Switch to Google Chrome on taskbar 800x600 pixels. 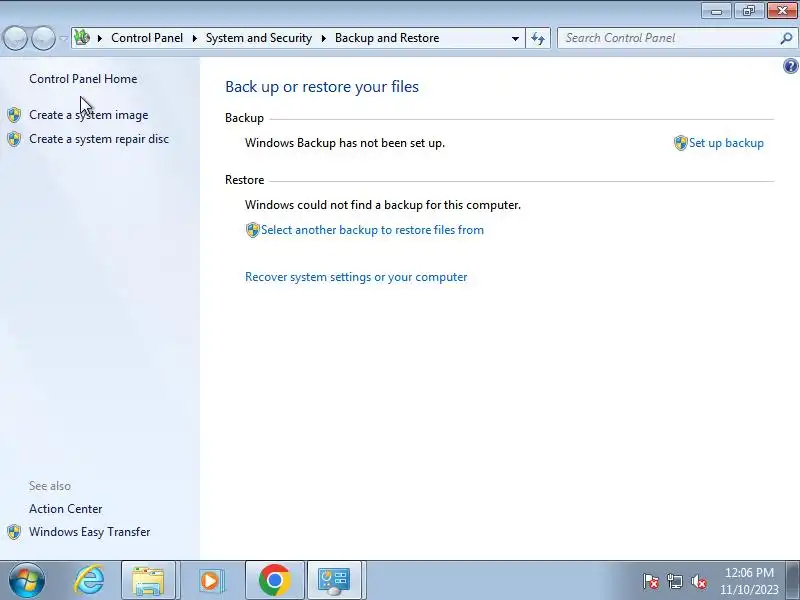point(274,580)
